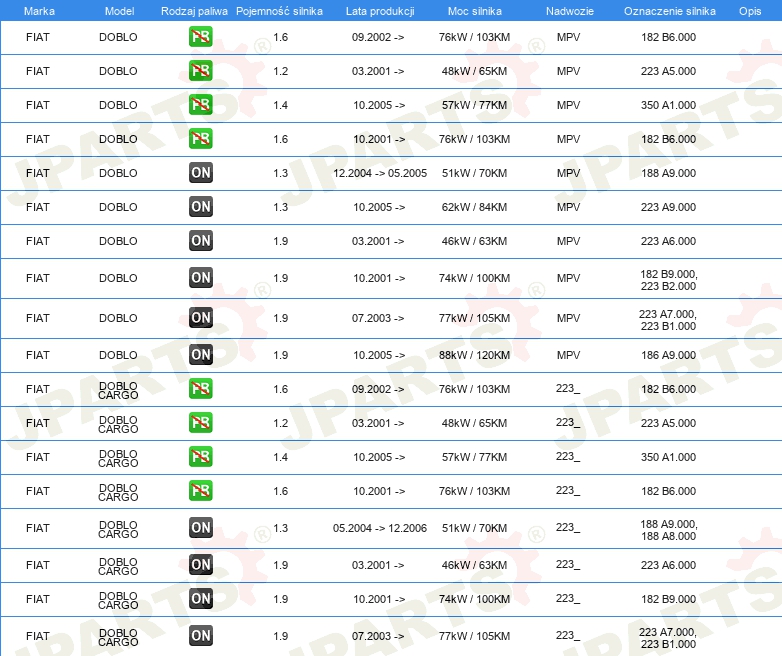The image size is (782, 656).
Task: Select the ON diesel icon for DOBLO CARGO 46kW / 63KM
Action: pyautogui.click(x=200, y=565)
